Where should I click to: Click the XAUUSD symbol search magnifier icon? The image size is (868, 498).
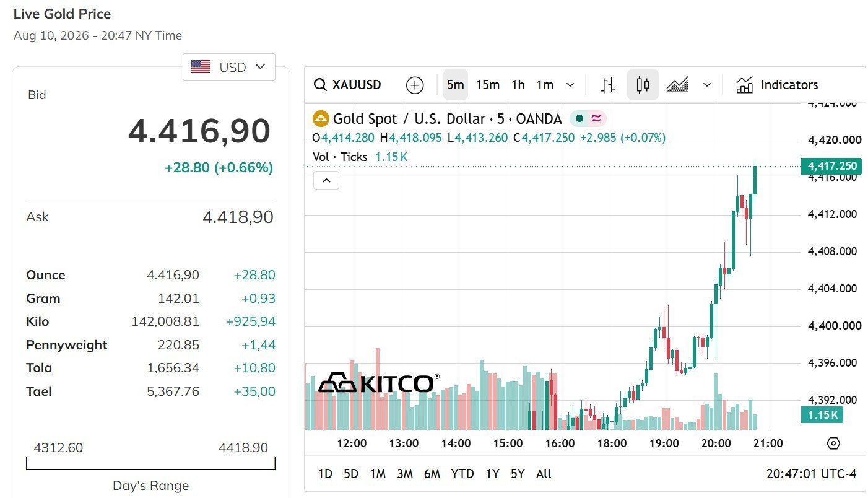tap(320, 85)
